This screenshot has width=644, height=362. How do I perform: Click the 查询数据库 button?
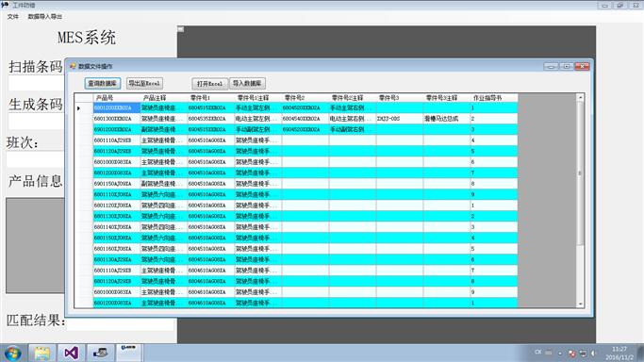[x=103, y=83]
